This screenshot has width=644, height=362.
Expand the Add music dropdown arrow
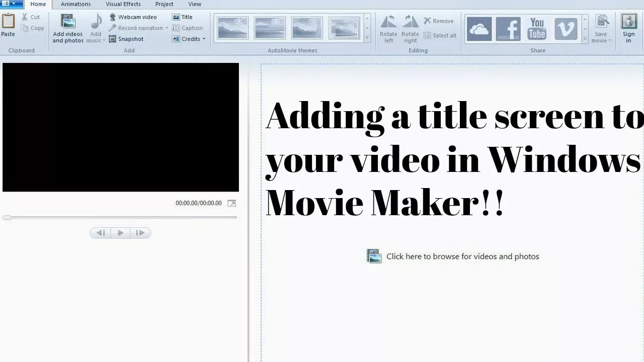[104, 41]
